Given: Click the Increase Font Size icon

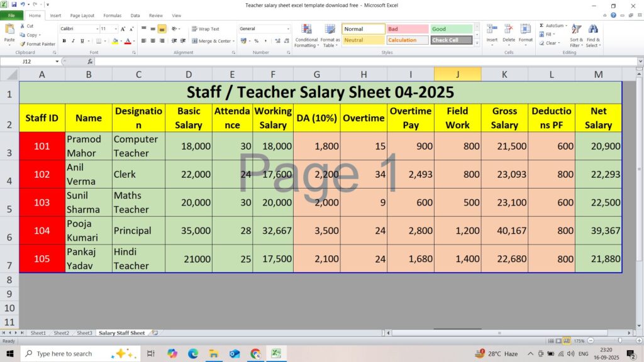Looking at the screenshot, I should (x=123, y=29).
